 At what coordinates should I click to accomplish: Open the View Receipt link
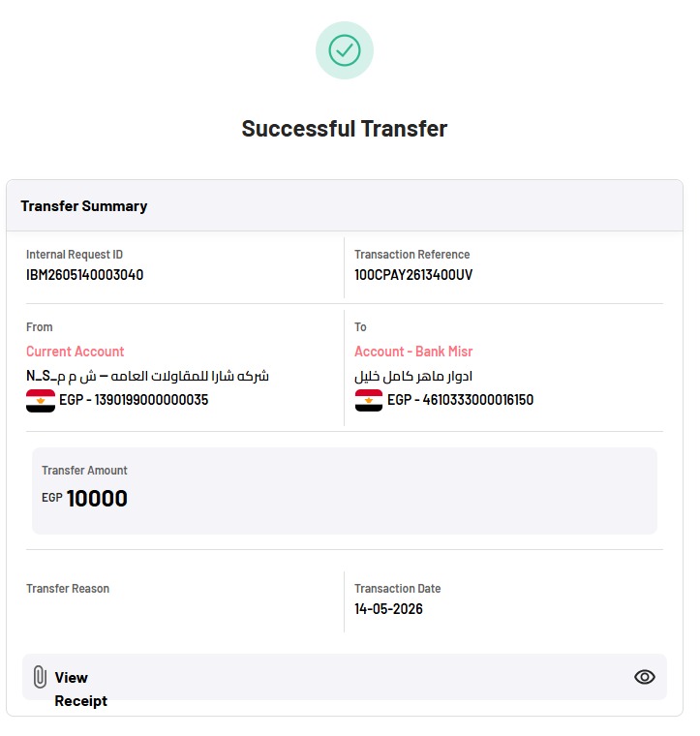(x=80, y=689)
